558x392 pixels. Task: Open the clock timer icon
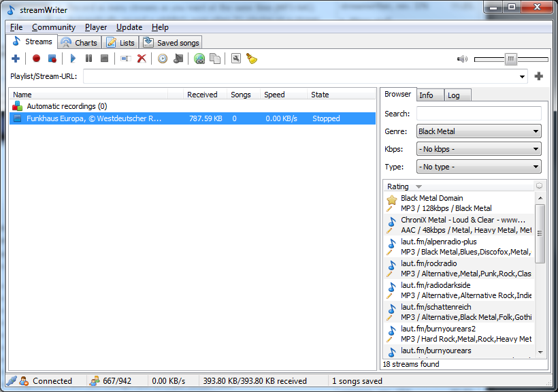click(163, 59)
